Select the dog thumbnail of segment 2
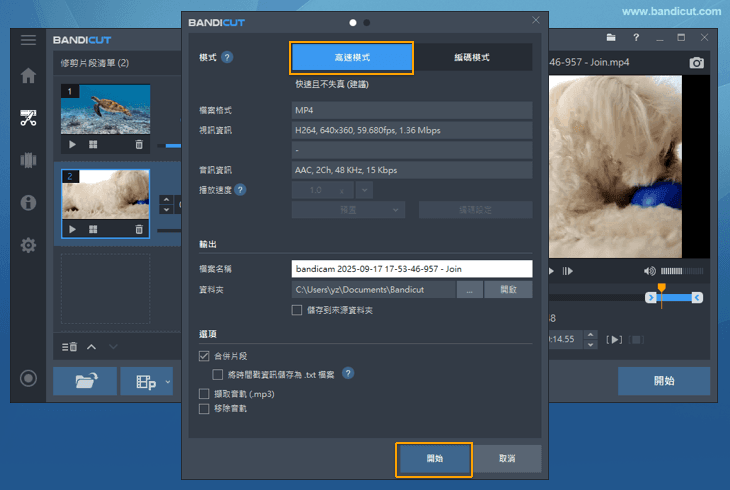Image resolution: width=730 pixels, height=490 pixels. coord(106,194)
